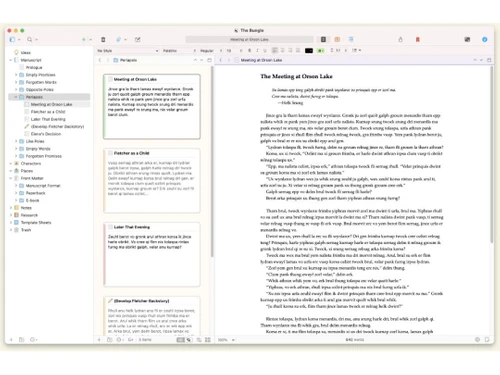Open the list style dropdown

point(356,50)
